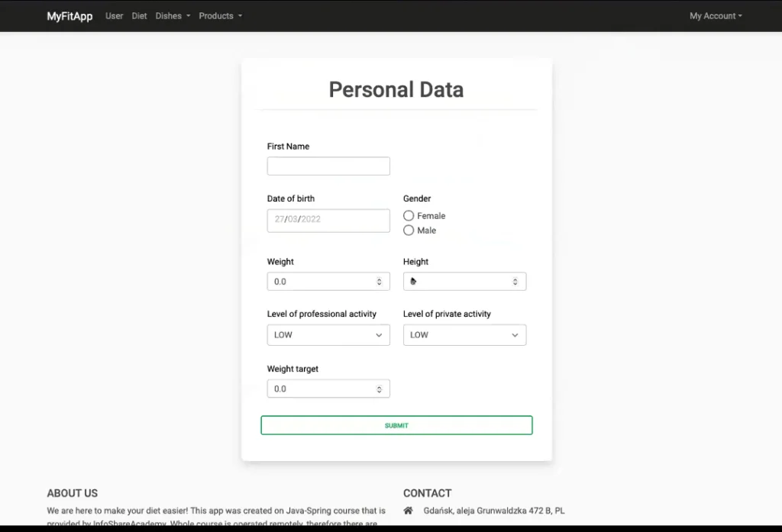Focus the First Name input field
The width and height of the screenshot is (782, 532).
point(328,166)
